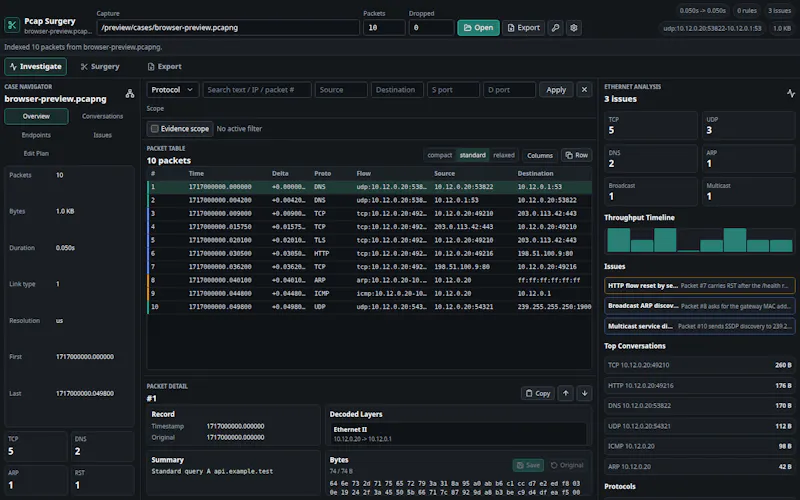This screenshot has height=500, width=800.
Task: Open a capture file with the Open button
Action: pyautogui.click(x=478, y=28)
